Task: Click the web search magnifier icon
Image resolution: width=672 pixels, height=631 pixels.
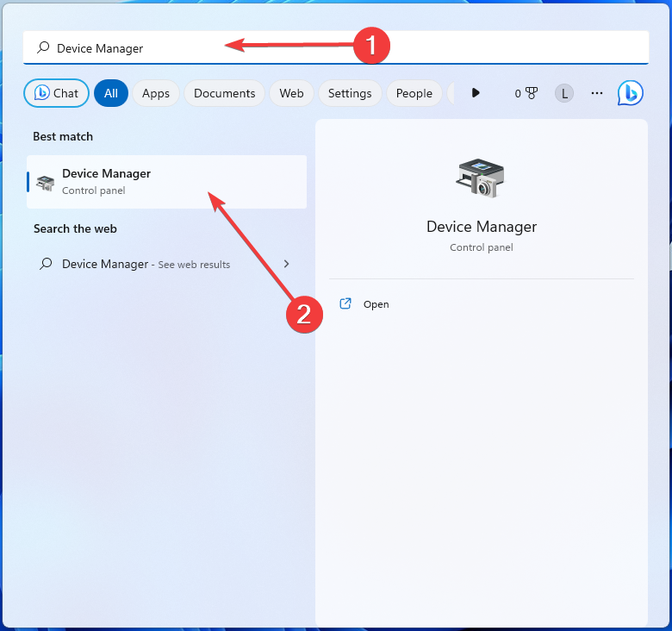Action: tap(46, 263)
